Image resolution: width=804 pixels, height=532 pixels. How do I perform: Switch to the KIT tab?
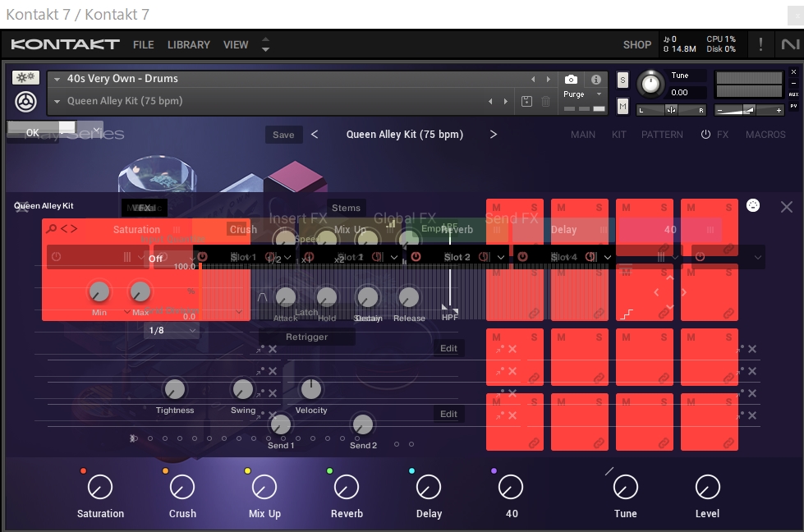[x=619, y=135]
